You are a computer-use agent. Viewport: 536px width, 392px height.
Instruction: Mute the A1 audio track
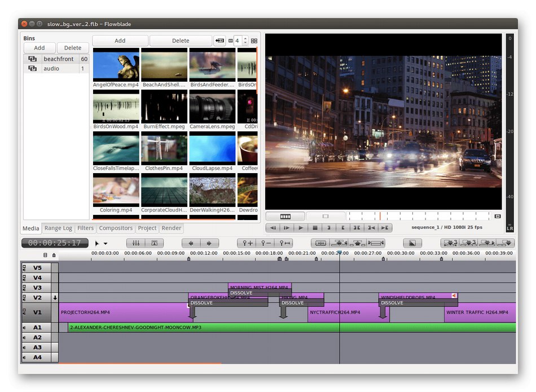(x=24, y=327)
